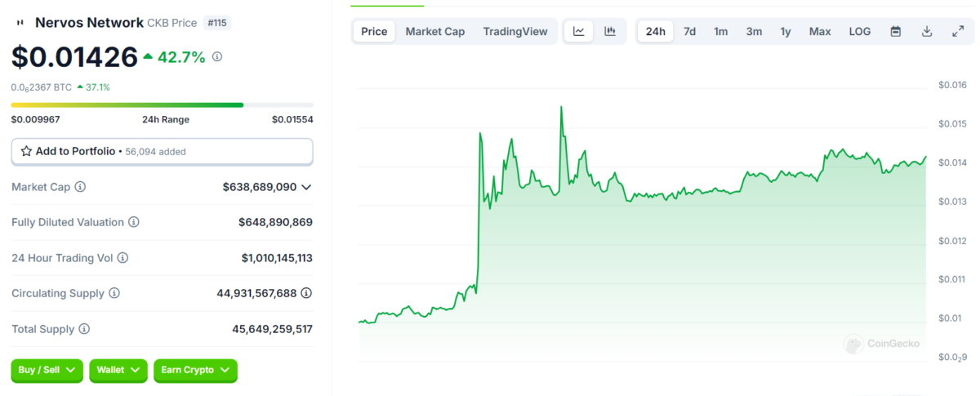Select the 24h time range
980x396 pixels.
click(x=655, y=32)
